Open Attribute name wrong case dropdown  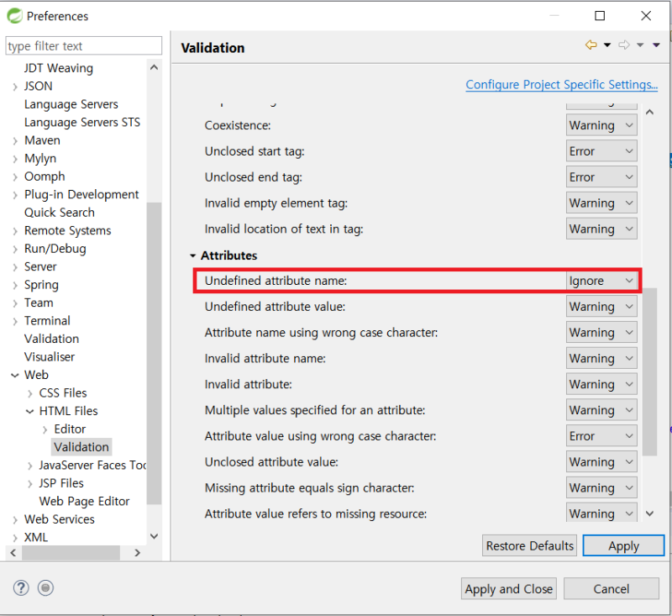pyautogui.click(x=601, y=333)
